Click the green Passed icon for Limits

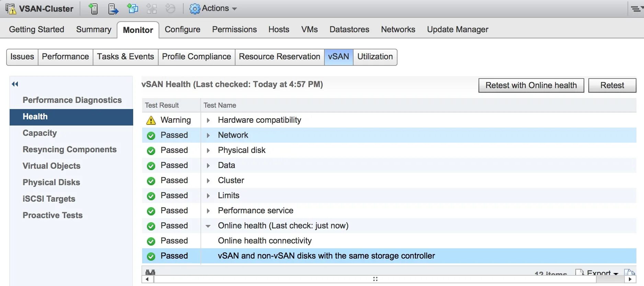tap(151, 196)
